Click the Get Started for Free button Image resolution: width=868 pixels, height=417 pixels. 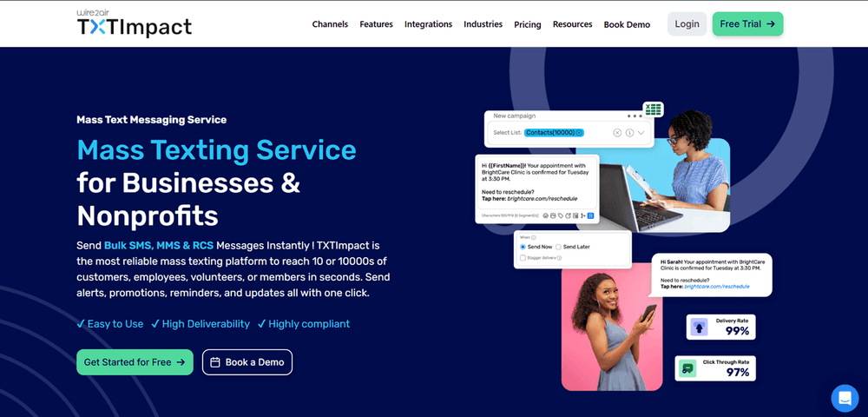tap(135, 362)
